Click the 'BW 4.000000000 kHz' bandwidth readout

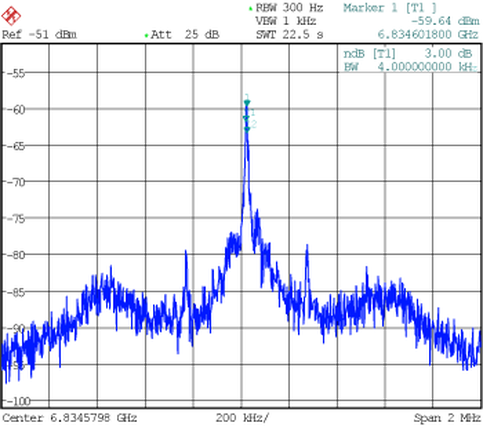pyautogui.click(x=410, y=67)
